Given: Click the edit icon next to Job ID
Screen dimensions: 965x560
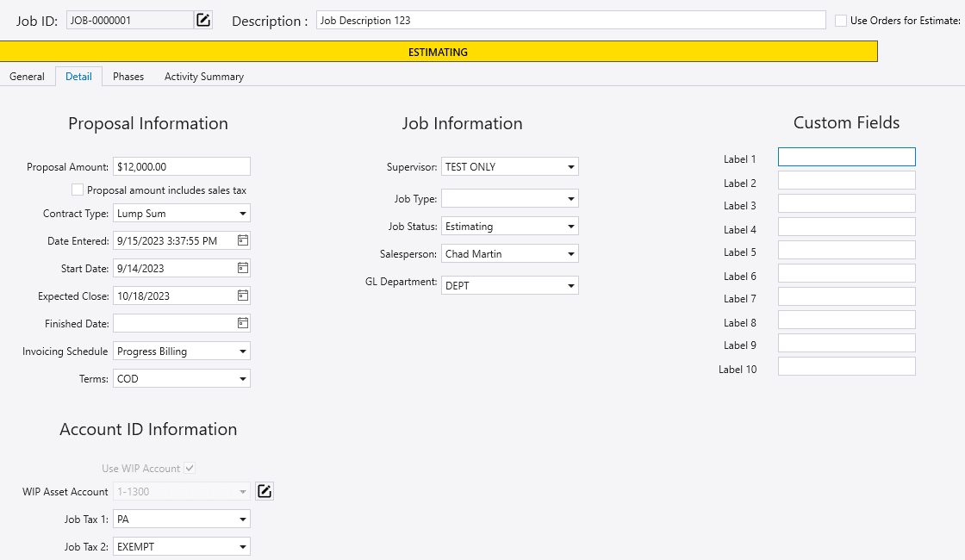Looking at the screenshot, I should tap(203, 20).
